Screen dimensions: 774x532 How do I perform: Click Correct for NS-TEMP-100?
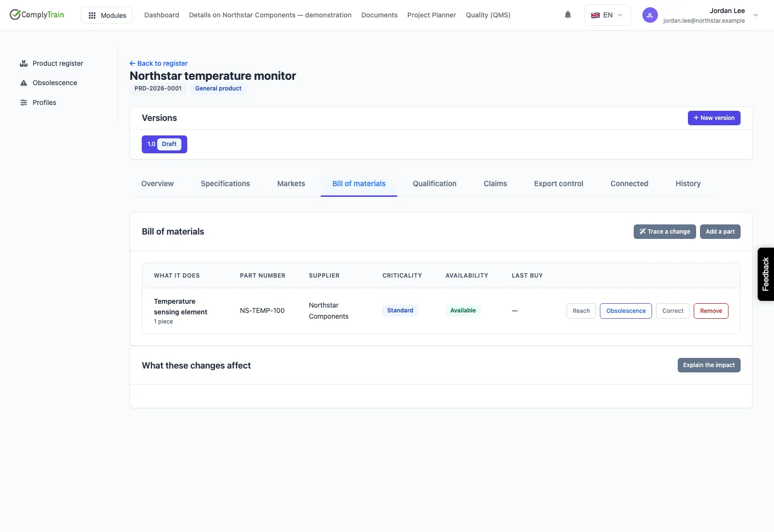(673, 311)
